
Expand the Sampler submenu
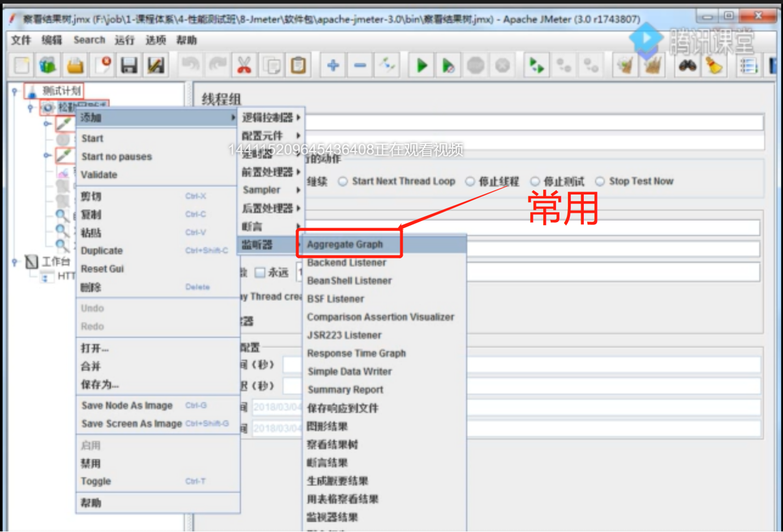coord(271,190)
